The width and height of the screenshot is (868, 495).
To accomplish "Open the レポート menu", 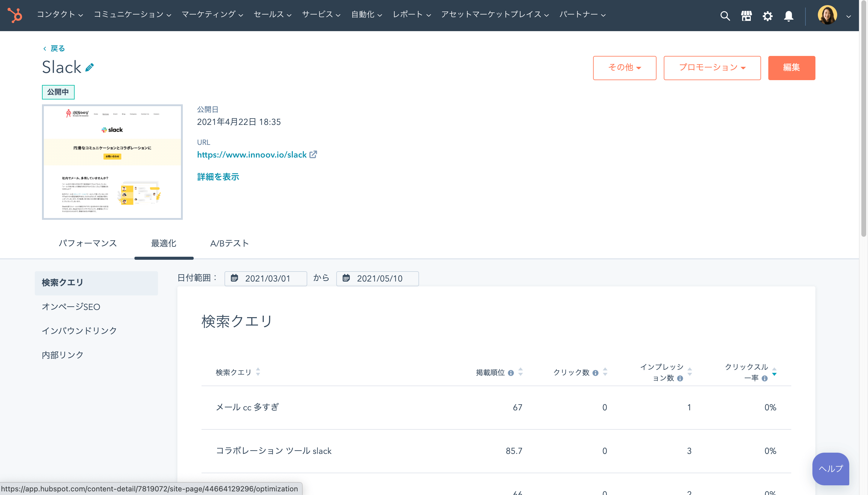I will [411, 15].
